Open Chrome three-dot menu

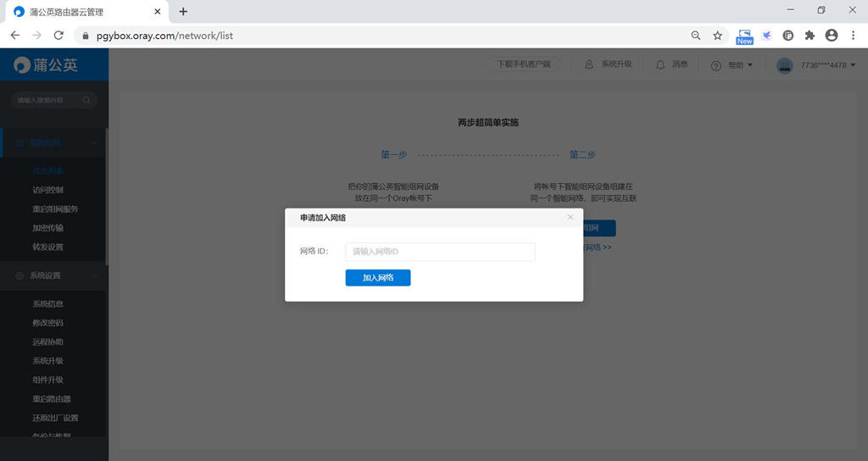point(853,36)
